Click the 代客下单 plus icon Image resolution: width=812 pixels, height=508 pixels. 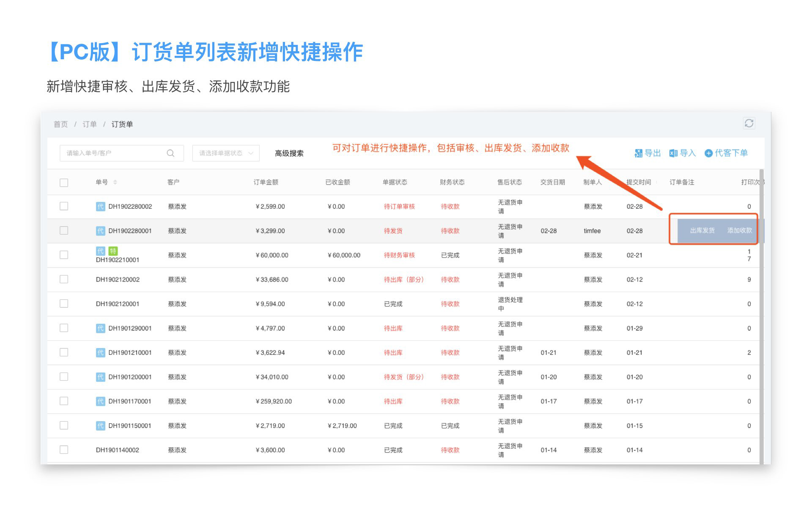click(x=708, y=153)
